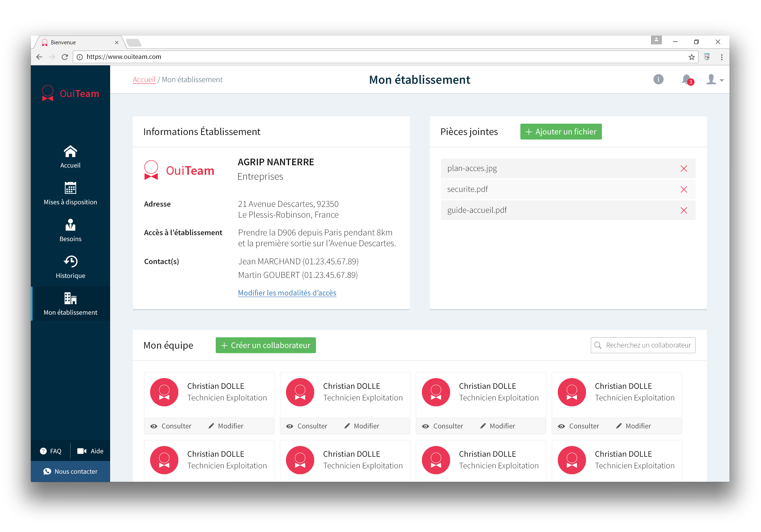761x532 pixels.
Task: Consulter third top-row collaborator card
Action: (443, 426)
